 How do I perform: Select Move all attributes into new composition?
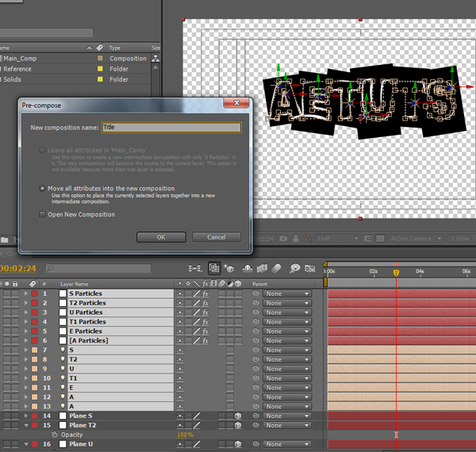click(42, 189)
